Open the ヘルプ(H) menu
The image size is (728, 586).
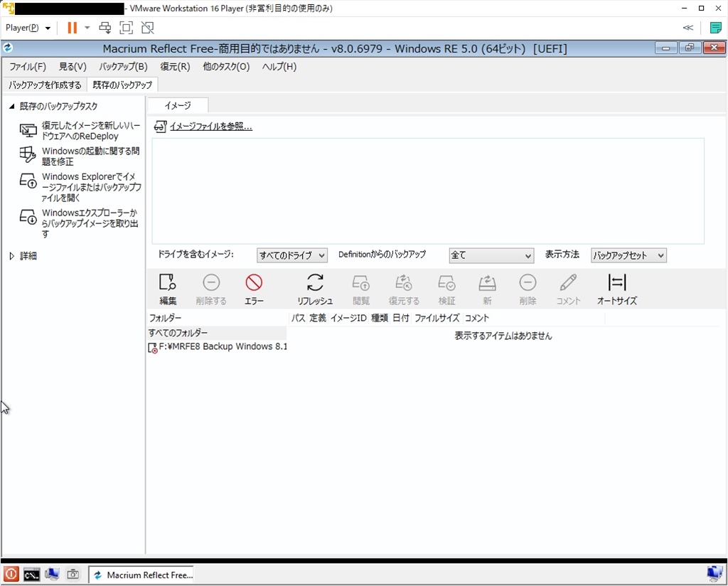pos(279,67)
